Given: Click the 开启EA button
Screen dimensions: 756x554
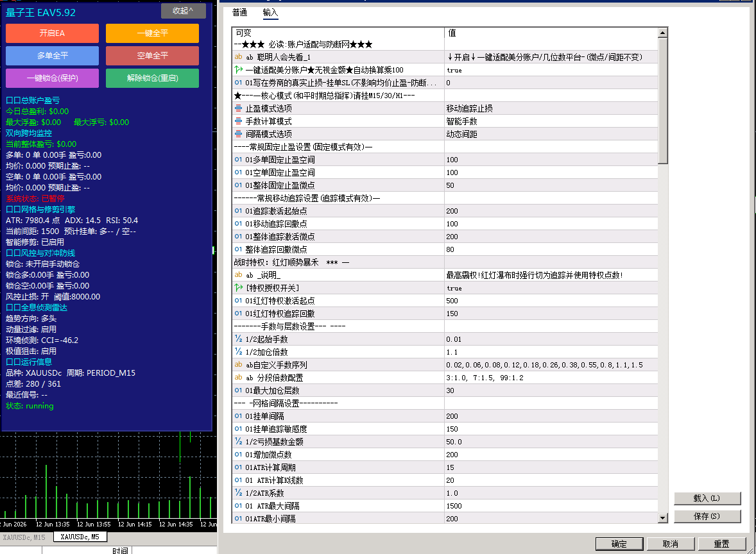Looking at the screenshot, I should click(x=52, y=33).
